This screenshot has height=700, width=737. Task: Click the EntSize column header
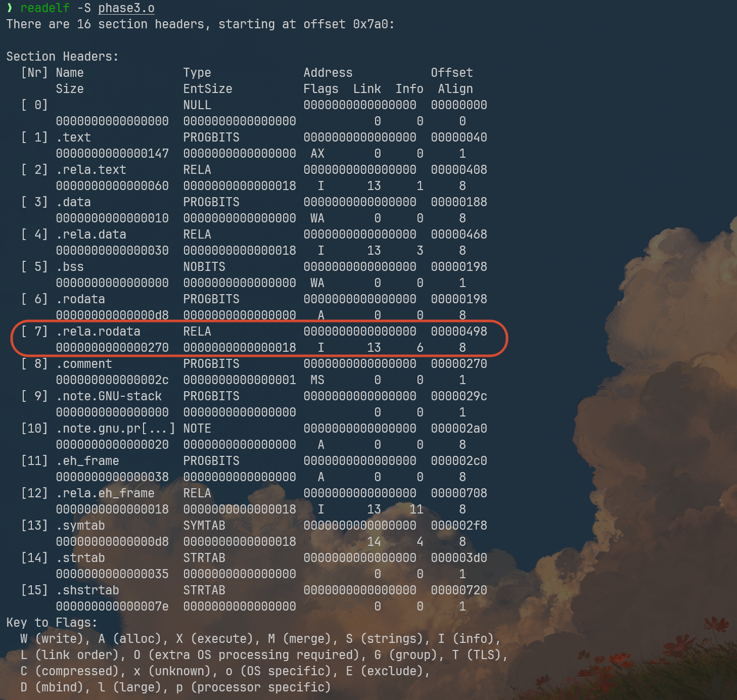click(x=208, y=89)
